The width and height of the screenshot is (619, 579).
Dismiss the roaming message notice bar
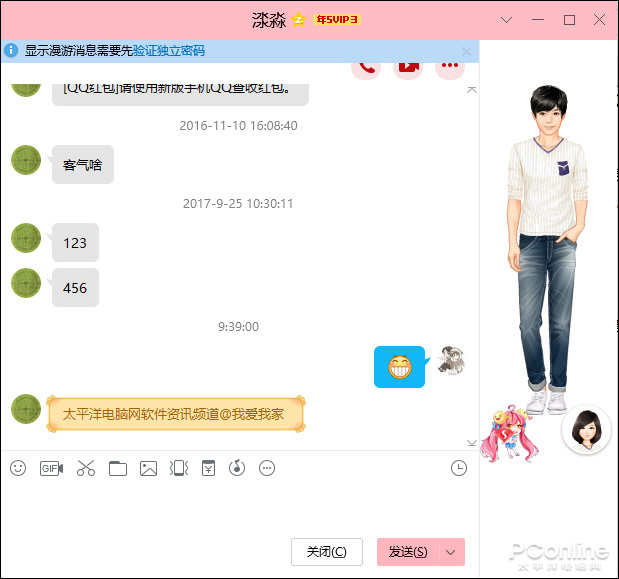click(x=466, y=51)
